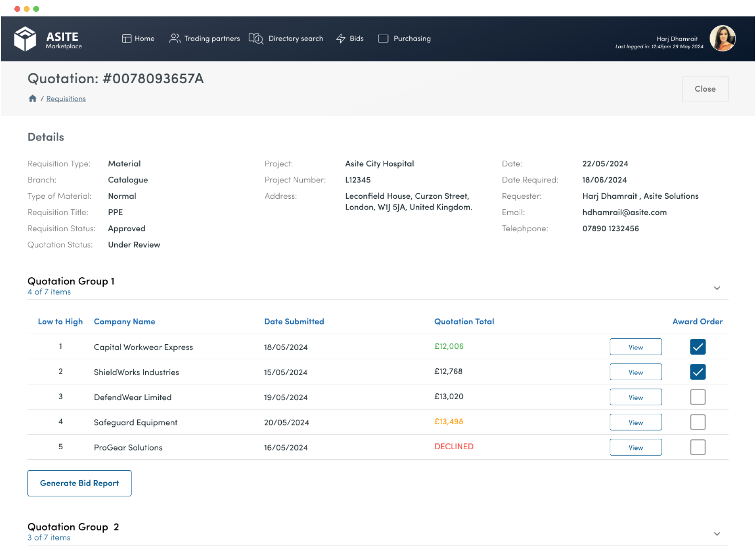Sort by Low to High column

coord(60,322)
